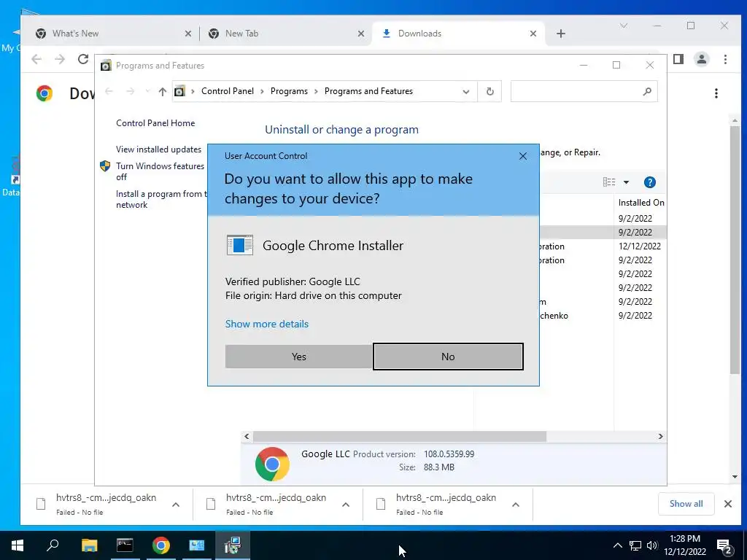
Task: Expand options for third failed download item
Action: point(516,505)
